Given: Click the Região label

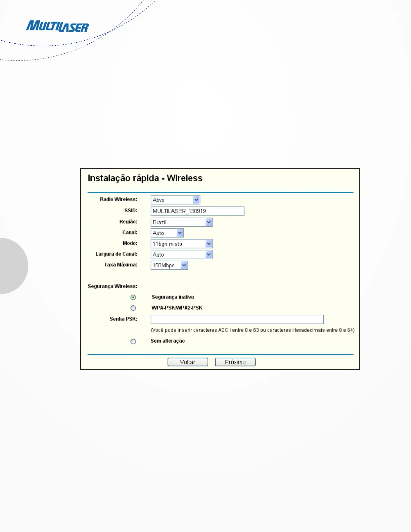Looking at the screenshot, I should [x=128, y=222].
